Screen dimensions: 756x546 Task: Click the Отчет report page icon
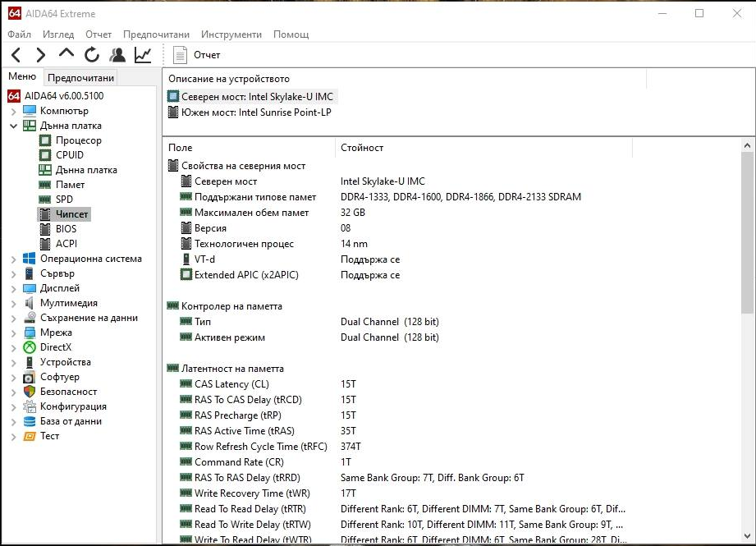(180, 55)
